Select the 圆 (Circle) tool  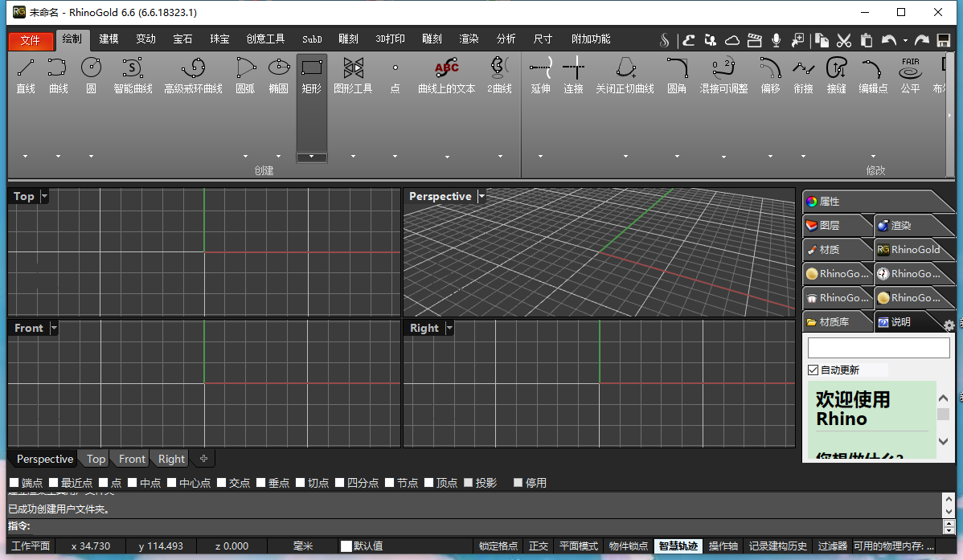[x=91, y=76]
